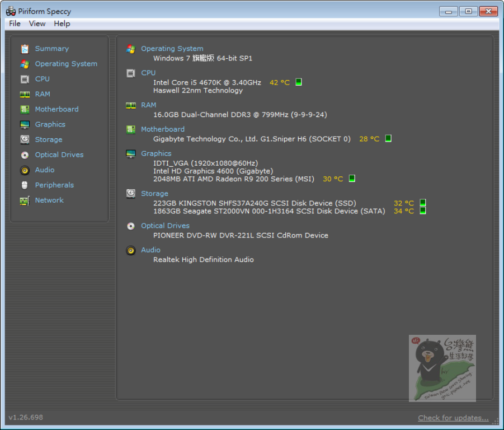Click the Graphics heading link in summary
The width and height of the screenshot is (504, 430).
(156, 154)
